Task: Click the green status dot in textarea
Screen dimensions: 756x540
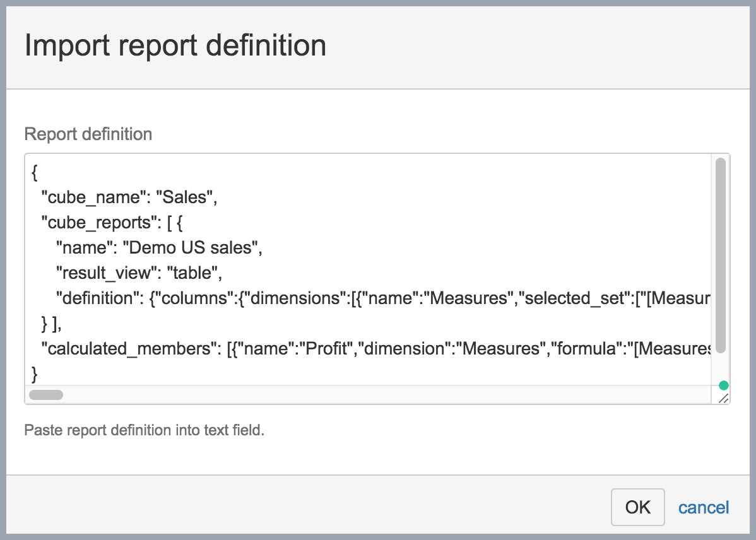Action: 723,385
